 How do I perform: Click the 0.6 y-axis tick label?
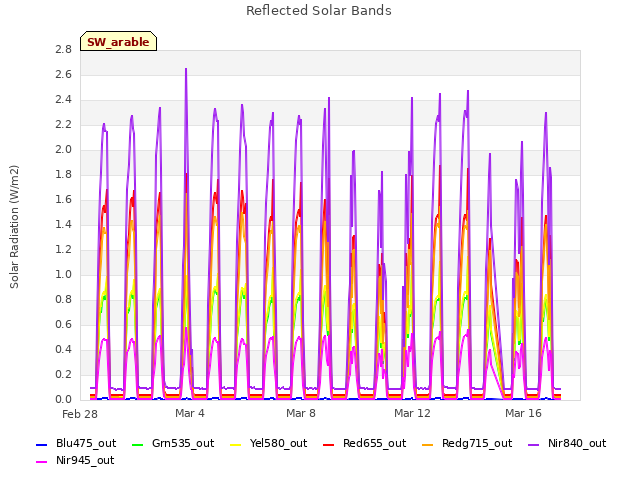pos(63,324)
